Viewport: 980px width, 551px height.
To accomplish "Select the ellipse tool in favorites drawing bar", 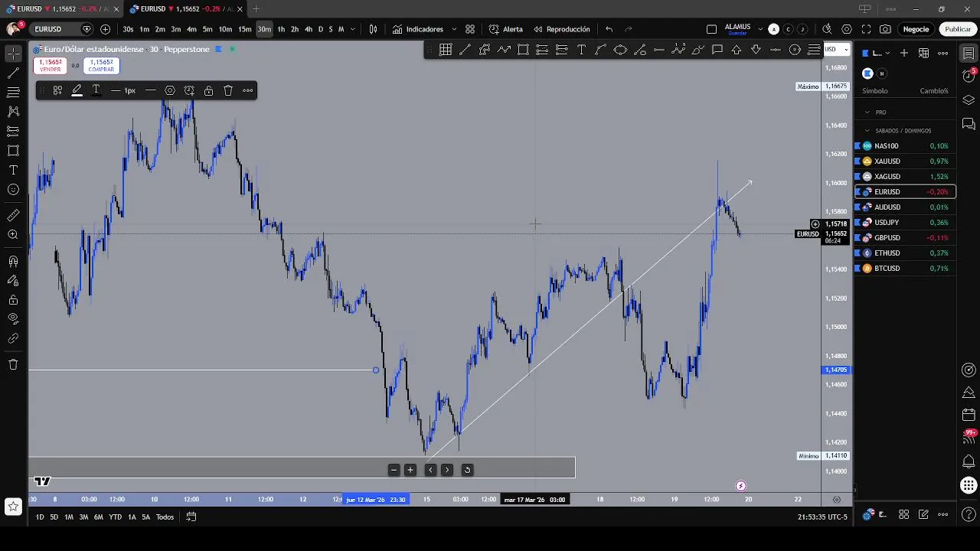I will (x=620, y=50).
